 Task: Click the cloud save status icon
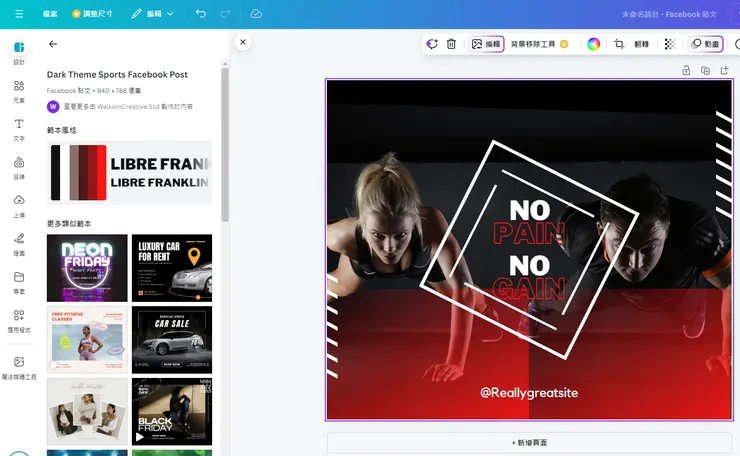tap(256, 14)
